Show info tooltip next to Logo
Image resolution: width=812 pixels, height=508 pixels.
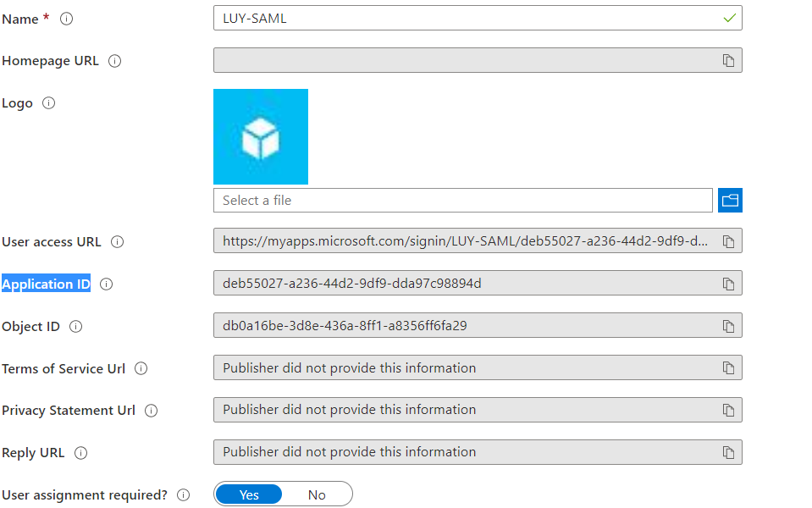click(x=48, y=103)
